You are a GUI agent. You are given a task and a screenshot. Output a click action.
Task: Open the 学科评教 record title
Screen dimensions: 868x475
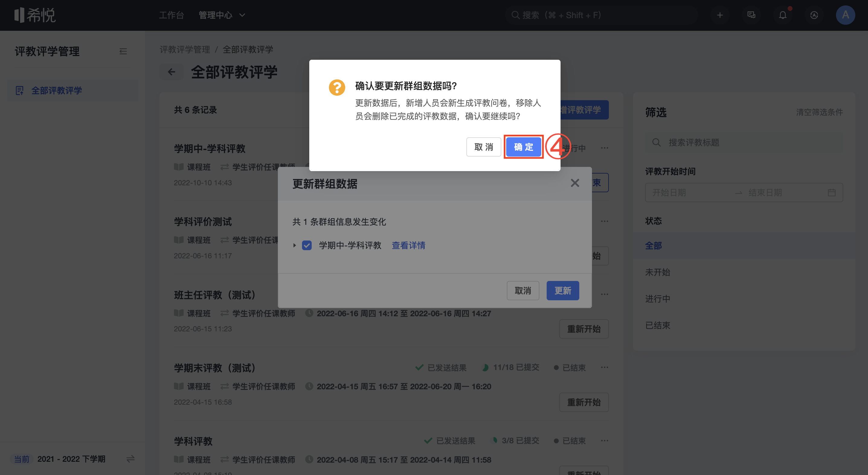point(193,441)
